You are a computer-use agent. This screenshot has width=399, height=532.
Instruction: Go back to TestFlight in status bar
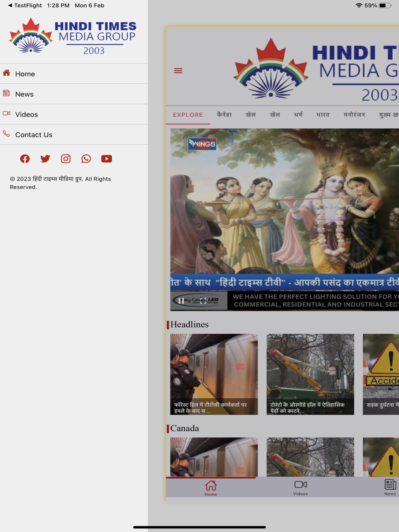pyautogui.click(x=25, y=6)
